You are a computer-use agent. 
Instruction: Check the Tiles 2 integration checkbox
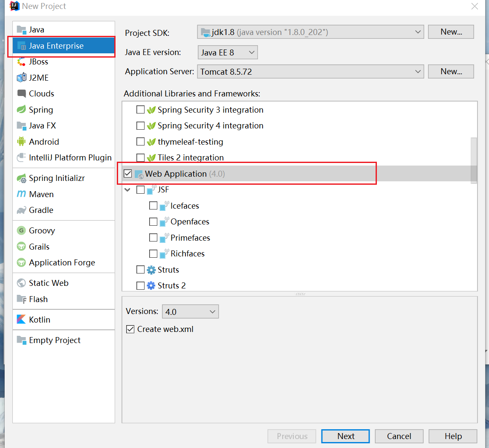click(140, 158)
